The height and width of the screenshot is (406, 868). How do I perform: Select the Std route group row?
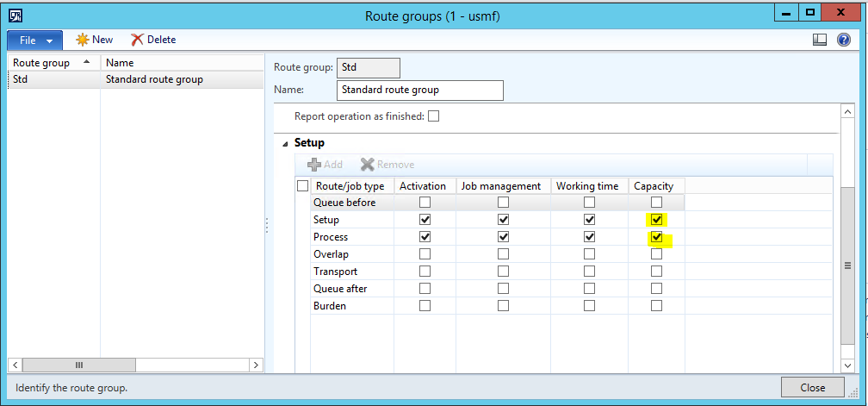(52, 79)
